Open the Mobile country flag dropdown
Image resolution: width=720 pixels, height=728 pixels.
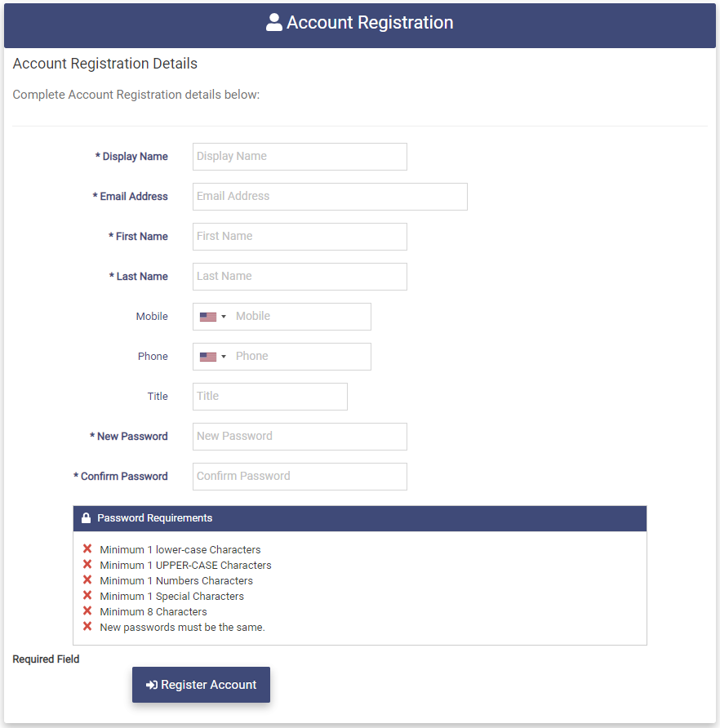point(212,317)
